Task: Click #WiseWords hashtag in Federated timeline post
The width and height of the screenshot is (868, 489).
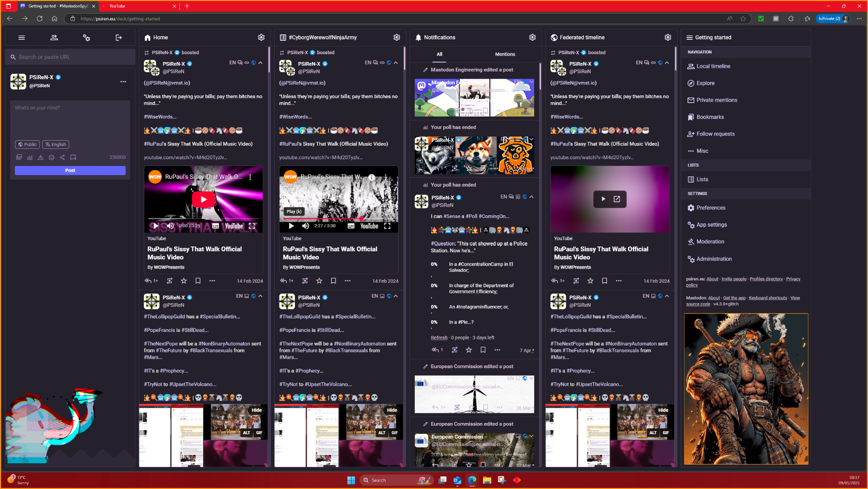Action: coord(567,117)
